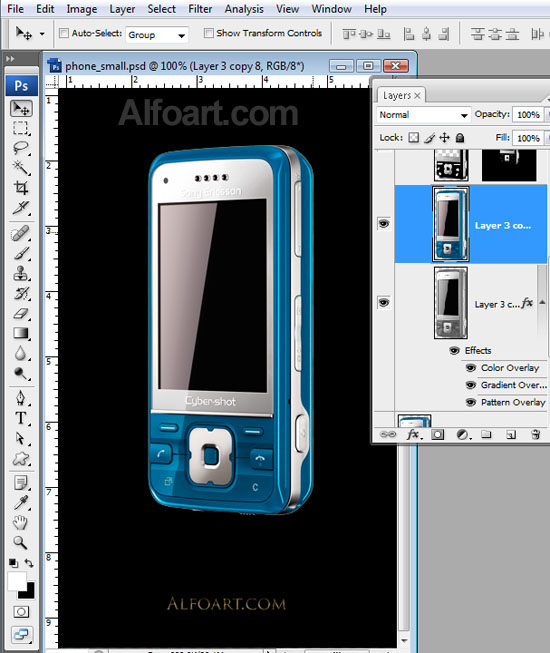Select the Notes tool
This screenshot has height=653, width=550.
click(x=21, y=483)
